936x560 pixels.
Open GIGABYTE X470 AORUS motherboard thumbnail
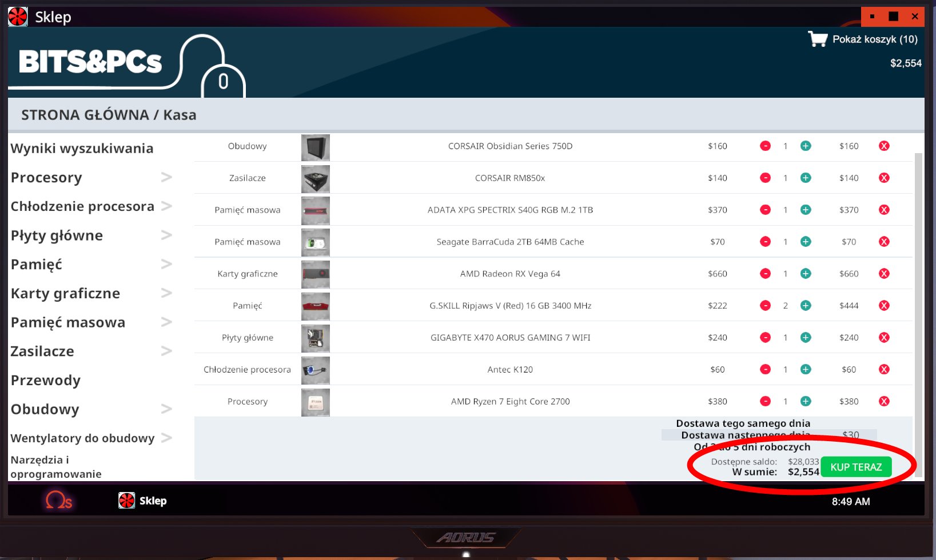tap(316, 339)
